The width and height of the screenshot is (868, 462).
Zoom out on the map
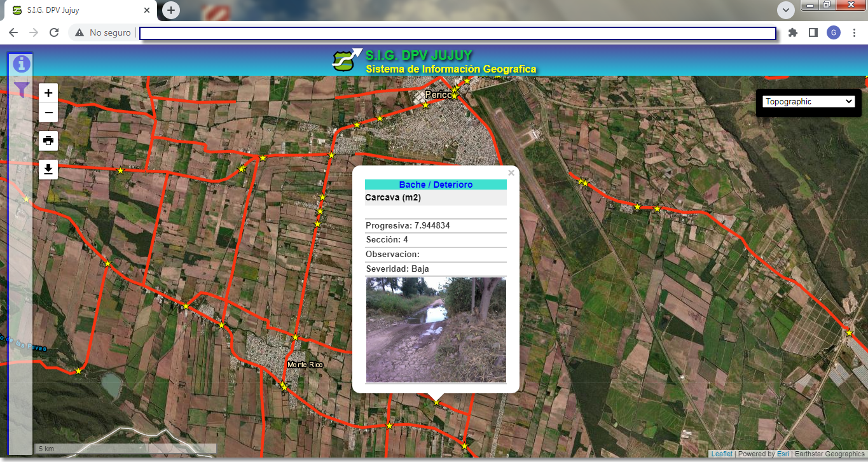click(x=48, y=113)
